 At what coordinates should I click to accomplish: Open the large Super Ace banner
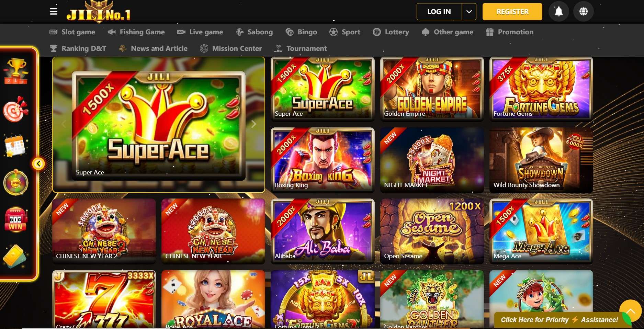[159, 125]
